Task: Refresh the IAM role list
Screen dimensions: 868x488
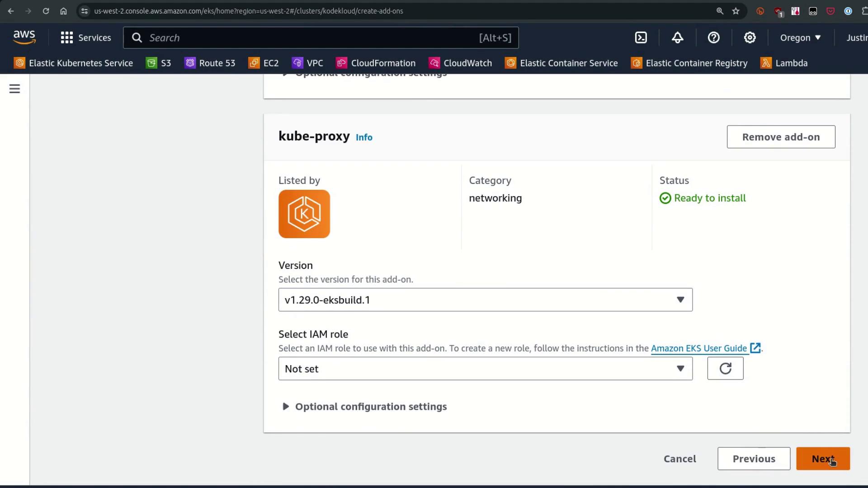Action: point(725,369)
